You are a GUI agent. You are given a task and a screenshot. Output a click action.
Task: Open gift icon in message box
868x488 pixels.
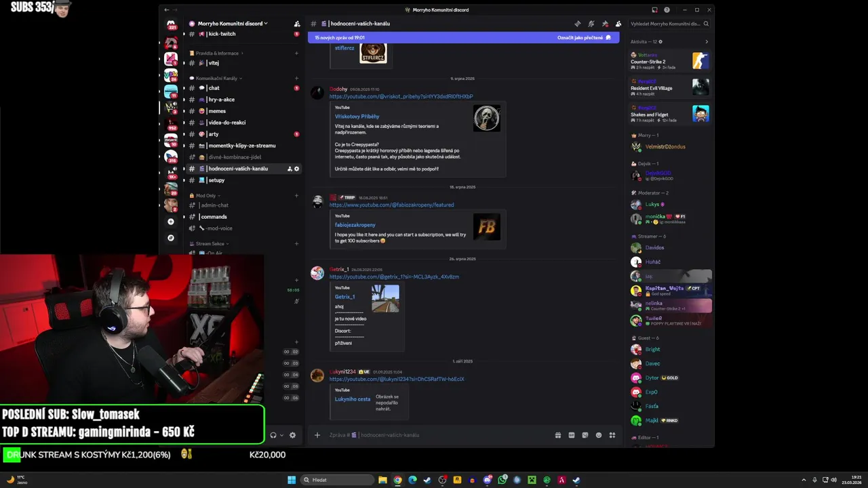pyautogui.click(x=558, y=435)
